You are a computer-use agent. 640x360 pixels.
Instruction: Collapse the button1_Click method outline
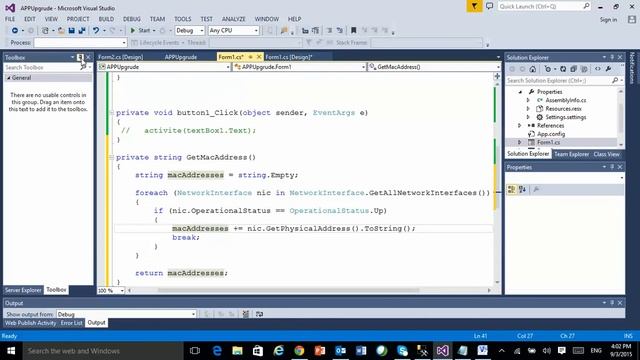click(x=111, y=113)
